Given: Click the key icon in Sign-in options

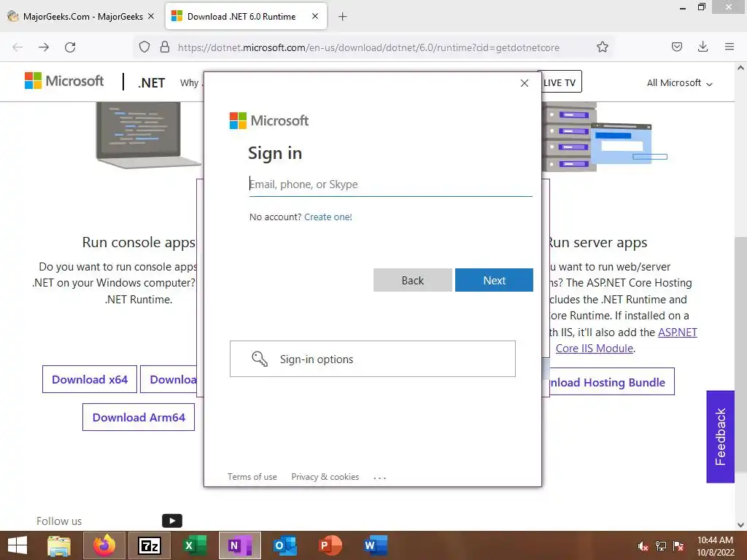Looking at the screenshot, I should coord(260,359).
